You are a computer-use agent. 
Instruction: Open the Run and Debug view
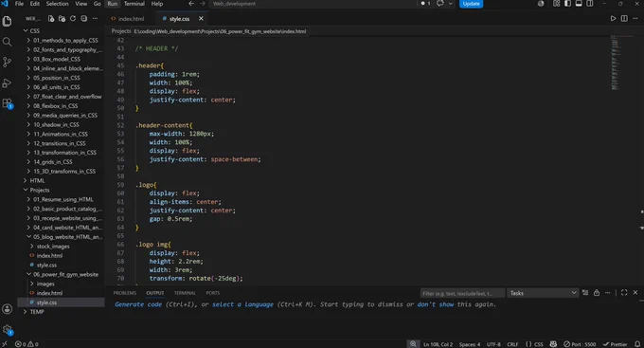click(7, 82)
